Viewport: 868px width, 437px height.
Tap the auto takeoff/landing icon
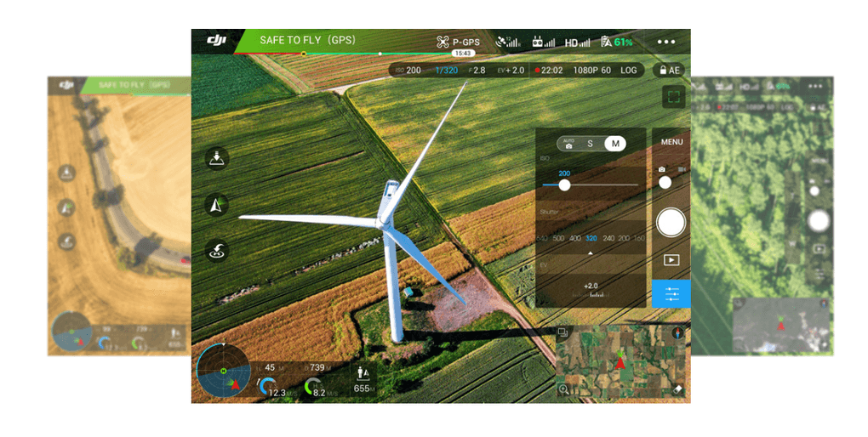[x=217, y=158]
